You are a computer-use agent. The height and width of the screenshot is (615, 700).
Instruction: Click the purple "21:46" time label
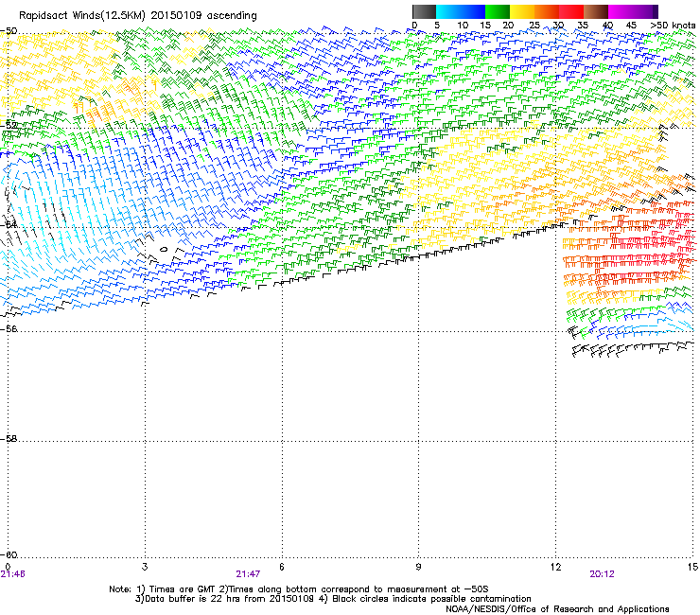tap(13, 574)
